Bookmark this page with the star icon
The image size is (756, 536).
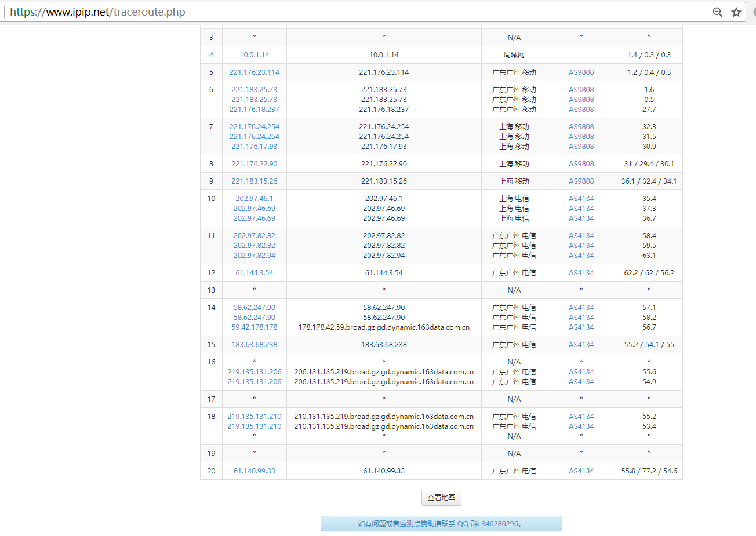pyautogui.click(x=736, y=12)
